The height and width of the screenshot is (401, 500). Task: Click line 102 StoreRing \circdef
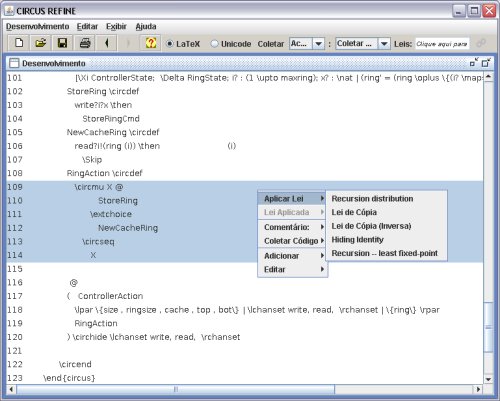pyautogui.click(x=103, y=91)
